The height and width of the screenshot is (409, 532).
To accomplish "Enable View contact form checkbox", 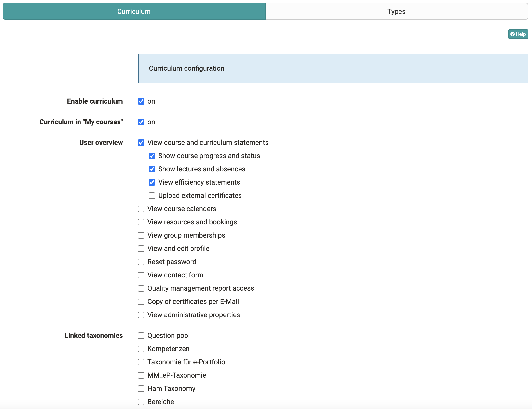I will pyautogui.click(x=141, y=275).
